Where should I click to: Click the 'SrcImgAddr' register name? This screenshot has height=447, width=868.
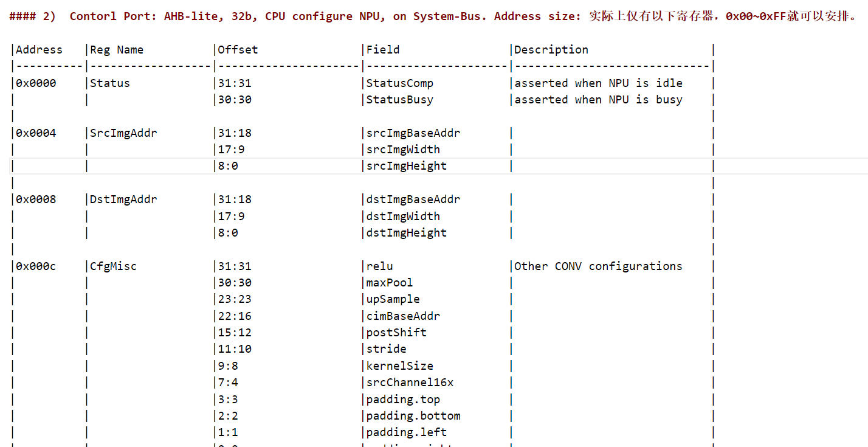point(123,133)
